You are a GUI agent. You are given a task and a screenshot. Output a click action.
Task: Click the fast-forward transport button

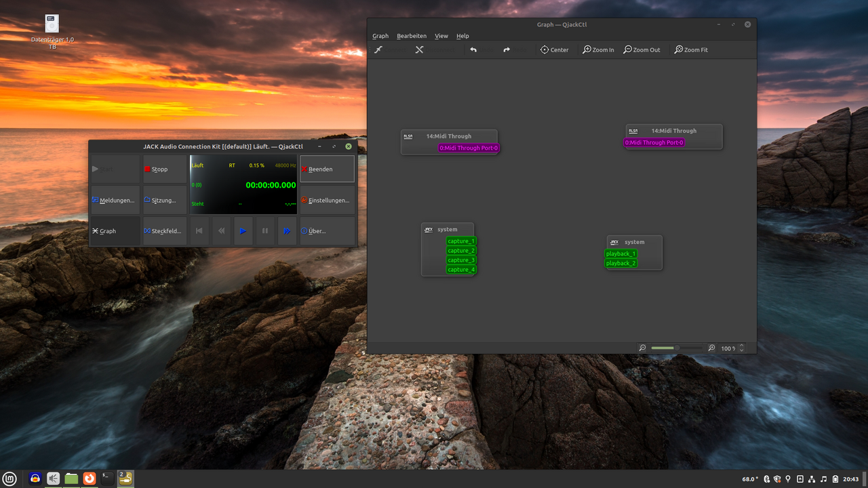click(287, 231)
